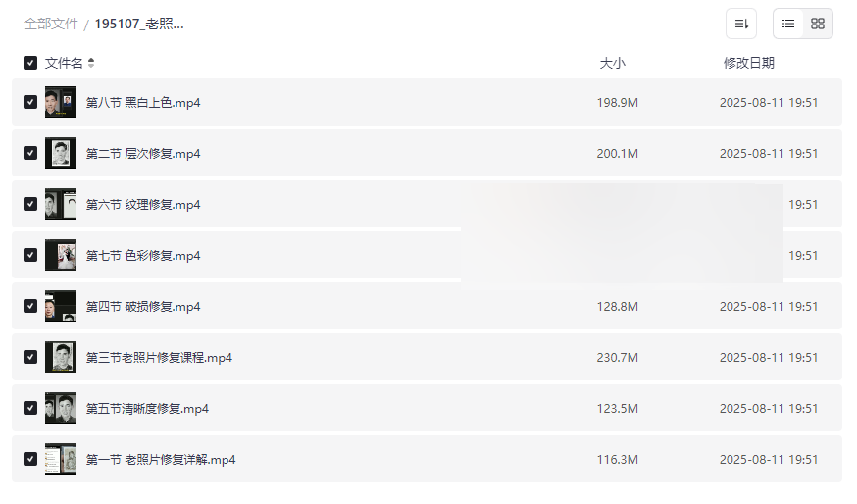This screenshot has width=857, height=504.
Task: Click the 文件名 column sort arrow
Action: tap(91, 63)
